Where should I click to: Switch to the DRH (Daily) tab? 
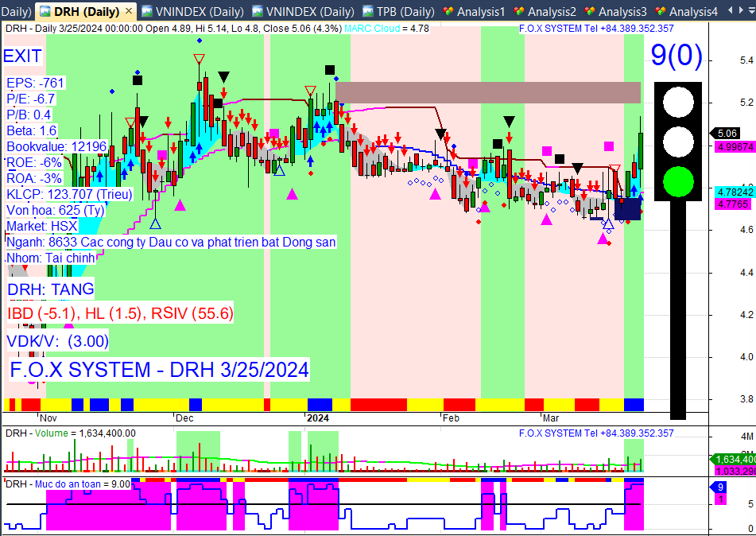[87, 11]
